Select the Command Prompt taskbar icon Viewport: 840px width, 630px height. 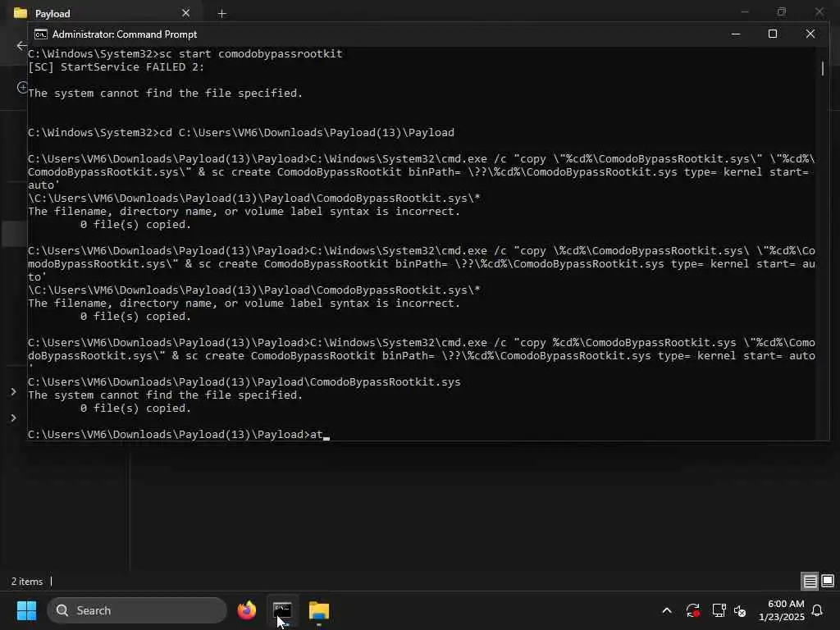[x=282, y=610]
